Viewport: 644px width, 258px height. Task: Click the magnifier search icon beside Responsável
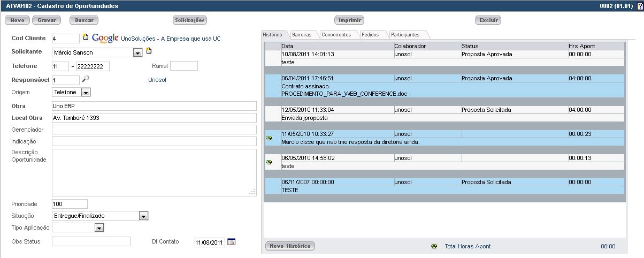86,79
